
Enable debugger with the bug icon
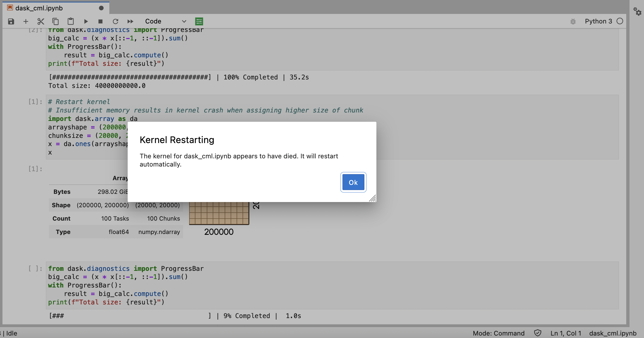click(x=573, y=21)
